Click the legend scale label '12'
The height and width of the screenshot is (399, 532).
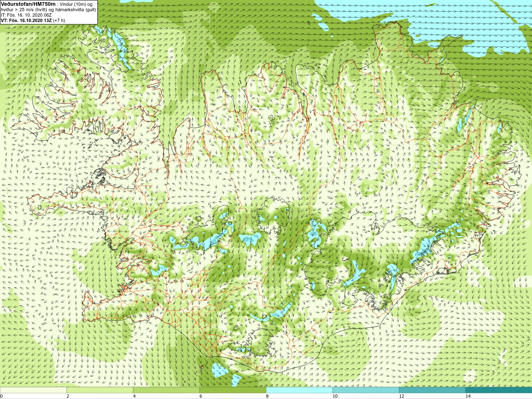click(401, 396)
